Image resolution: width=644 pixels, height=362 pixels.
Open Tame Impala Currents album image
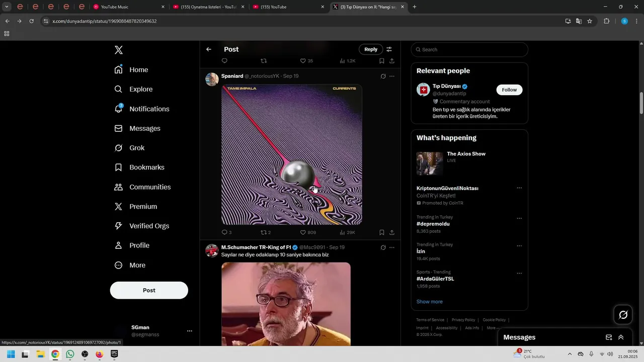292,154
